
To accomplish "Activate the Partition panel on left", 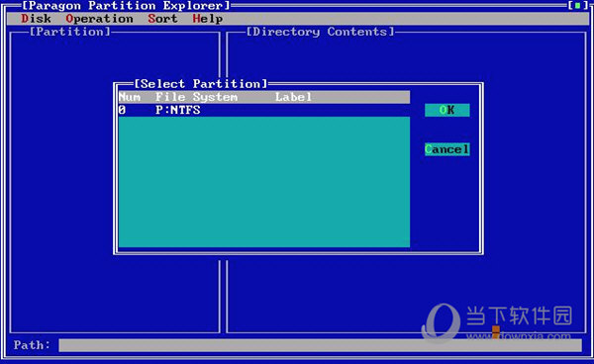I will (x=115, y=182).
